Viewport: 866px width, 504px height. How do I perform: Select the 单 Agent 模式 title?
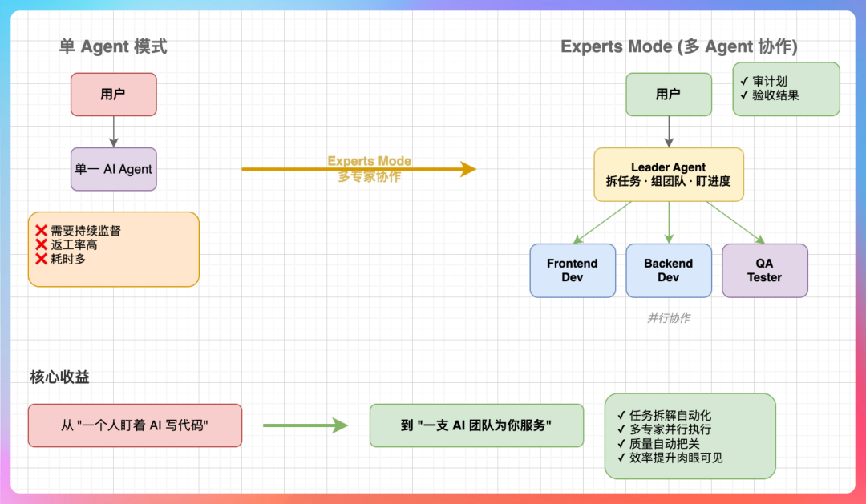111,46
